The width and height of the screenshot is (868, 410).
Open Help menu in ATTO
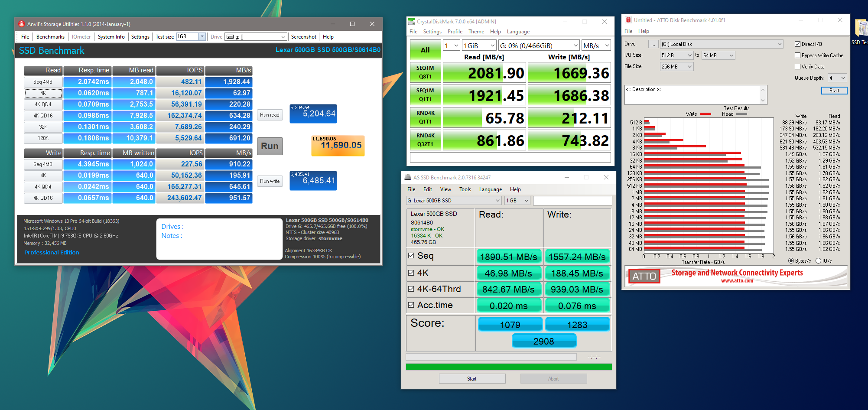[x=644, y=31]
